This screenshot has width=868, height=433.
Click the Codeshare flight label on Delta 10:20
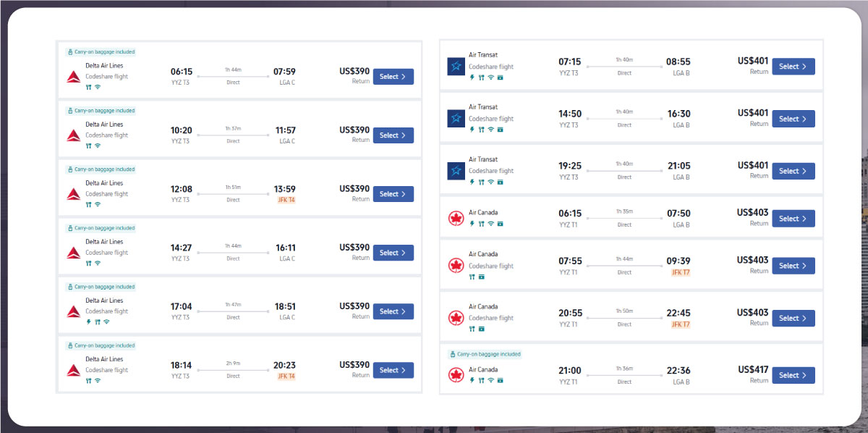coord(106,135)
